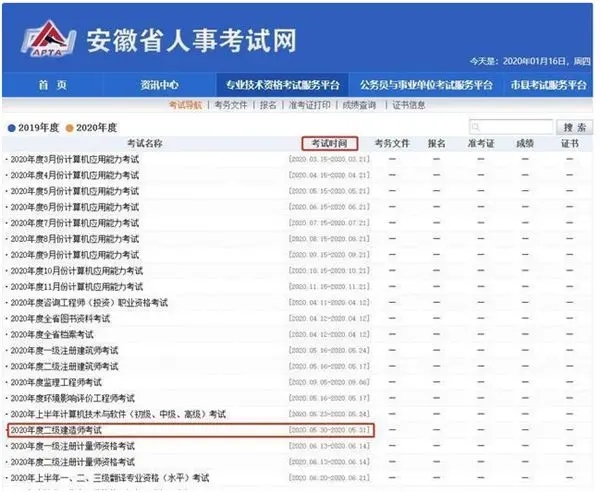This screenshot has width=600, height=492.
Task: Go to 成绩查询 submenu link
Action: coord(359,105)
